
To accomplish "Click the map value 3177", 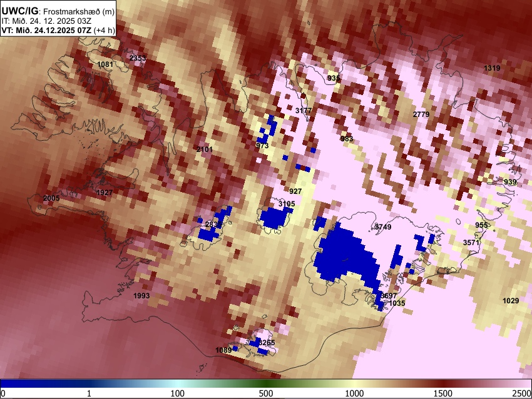I will click(304, 111).
